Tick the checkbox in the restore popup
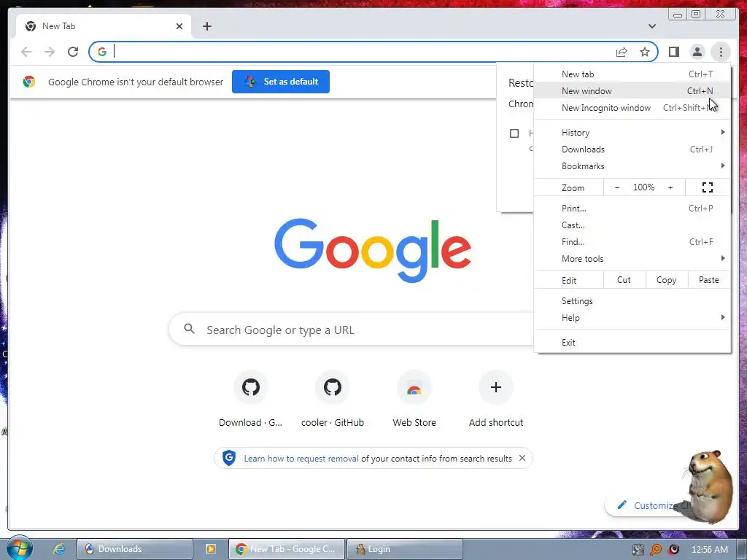The image size is (747, 560). click(514, 133)
